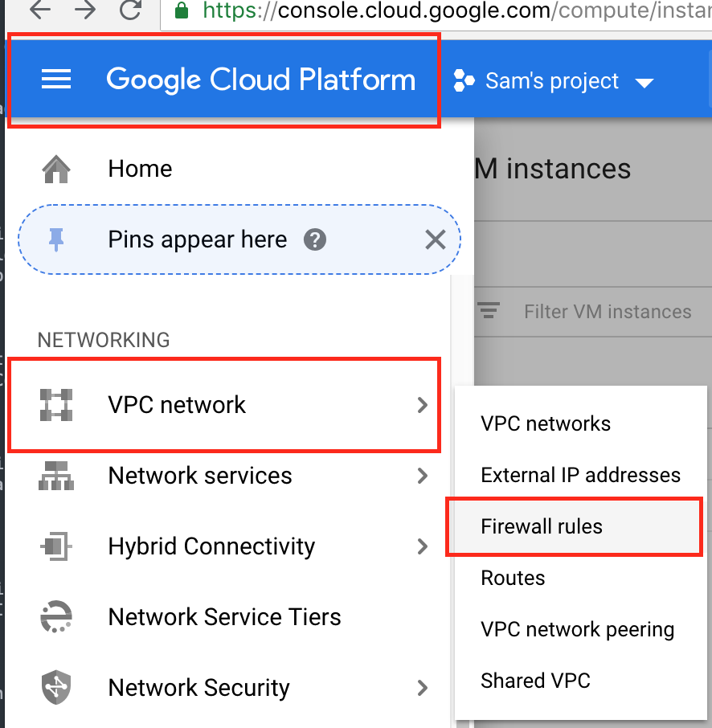Click the Network services icon
This screenshot has height=728, width=712.
tap(56, 476)
